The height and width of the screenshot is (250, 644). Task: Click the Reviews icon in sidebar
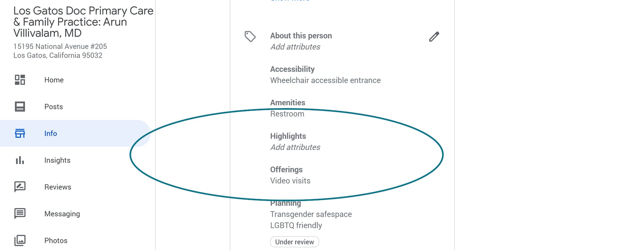[x=20, y=187]
